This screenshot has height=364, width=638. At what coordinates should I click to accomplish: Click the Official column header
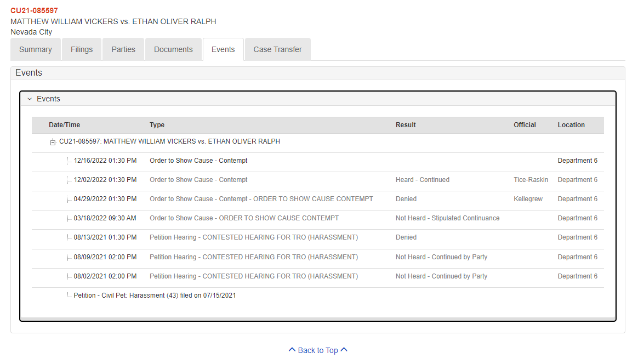click(525, 125)
